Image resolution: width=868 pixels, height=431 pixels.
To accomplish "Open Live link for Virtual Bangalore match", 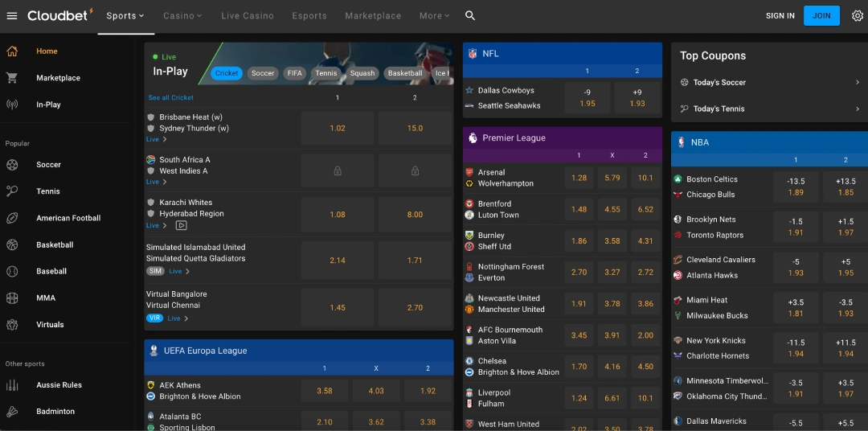I will (x=178, y=318).
